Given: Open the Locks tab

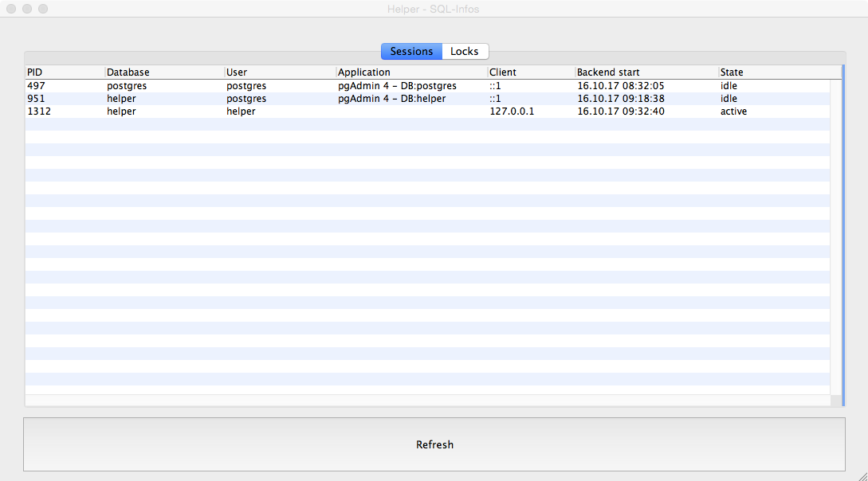Looking at the screenshot, I should pos(465,52).
